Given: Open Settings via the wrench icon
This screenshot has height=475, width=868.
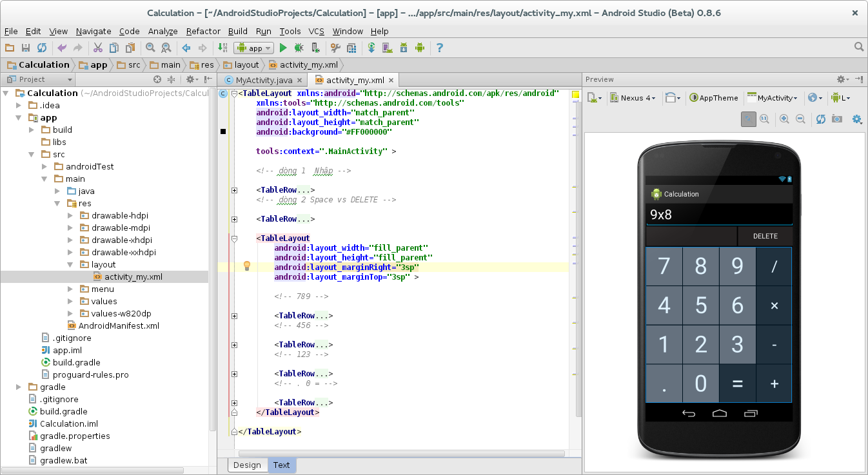Looking at the screenshot, I should coord(335,47).
